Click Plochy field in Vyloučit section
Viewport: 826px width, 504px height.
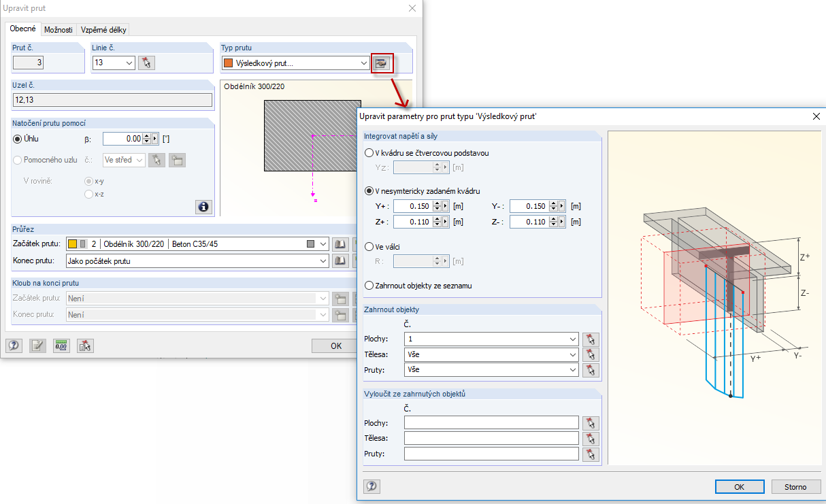(491, 423)
